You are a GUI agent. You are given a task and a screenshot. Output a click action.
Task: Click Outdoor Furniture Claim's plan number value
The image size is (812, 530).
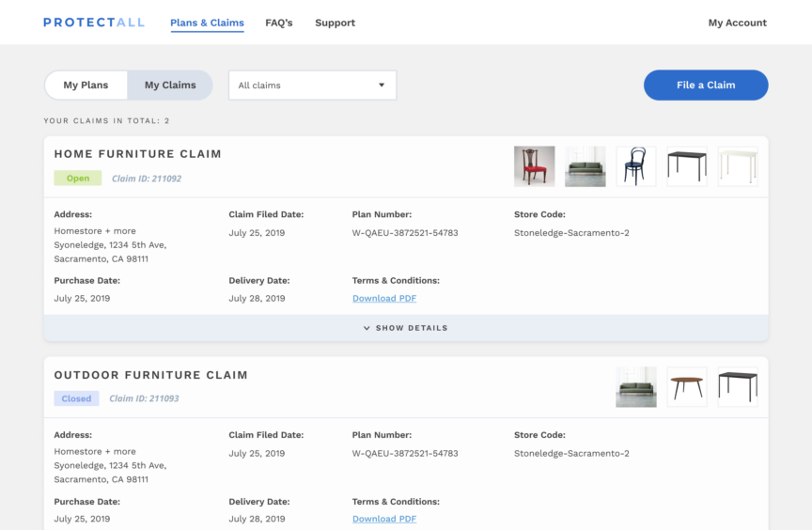(405, 453)
